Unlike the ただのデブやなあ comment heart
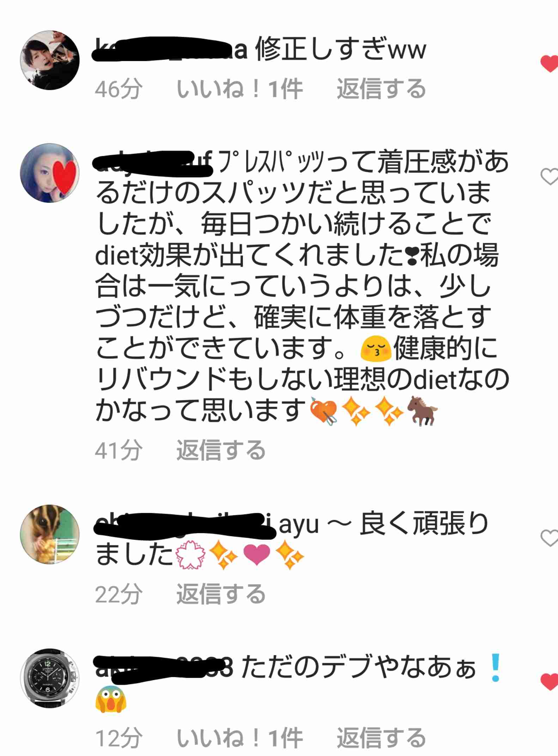This screenshot has width=558, height=756. click(x=550, y=681)
